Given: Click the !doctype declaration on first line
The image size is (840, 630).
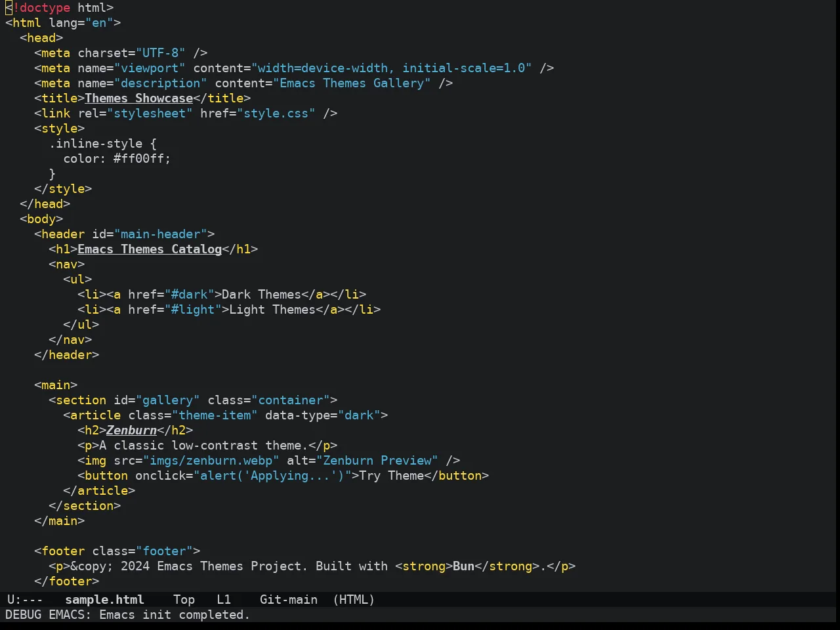Looking at the screenshot, I should (x=60, y=8).
